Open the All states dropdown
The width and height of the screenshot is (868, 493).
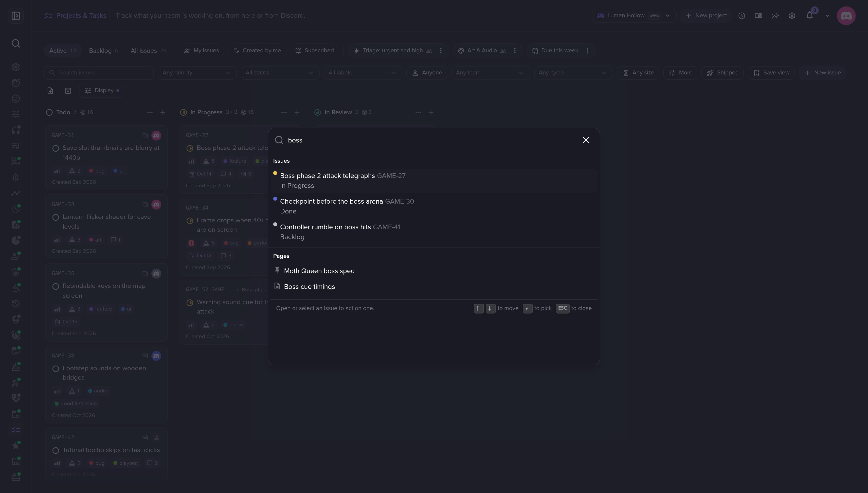click(280, 73)
